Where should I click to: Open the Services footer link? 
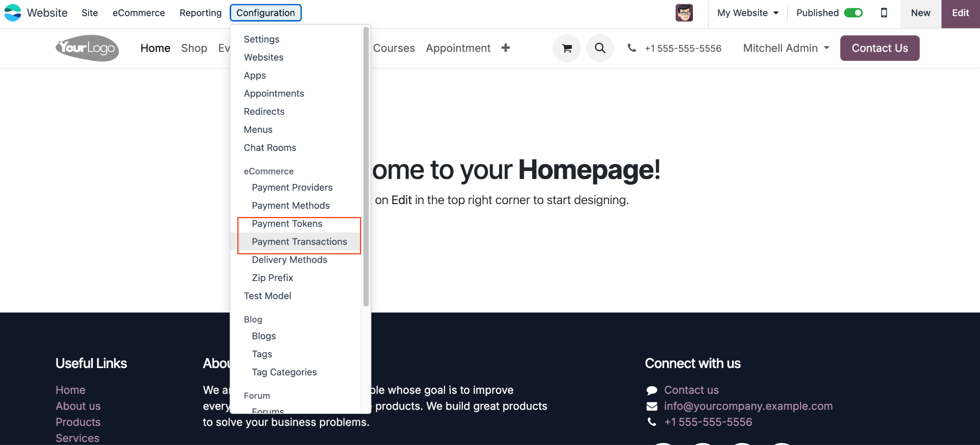pyautogui.click(x=78, y=438)
